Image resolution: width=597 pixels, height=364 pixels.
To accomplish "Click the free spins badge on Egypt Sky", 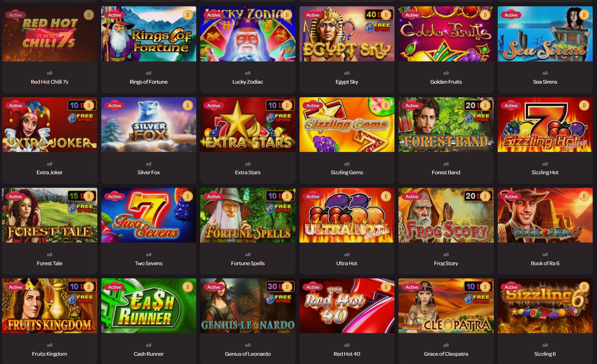I will pos(378,27).
